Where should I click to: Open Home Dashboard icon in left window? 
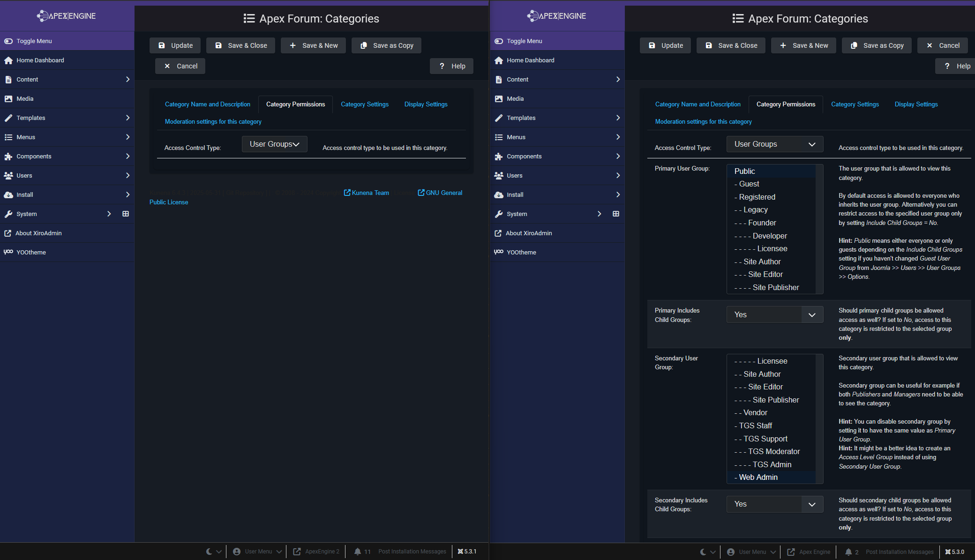pos(8,60)
